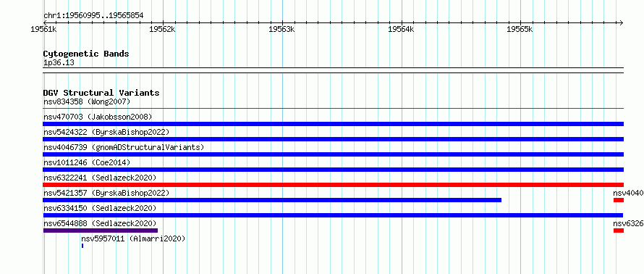
Task: Click the Cytogenetic Bands track title
Action: click(86, 54)
